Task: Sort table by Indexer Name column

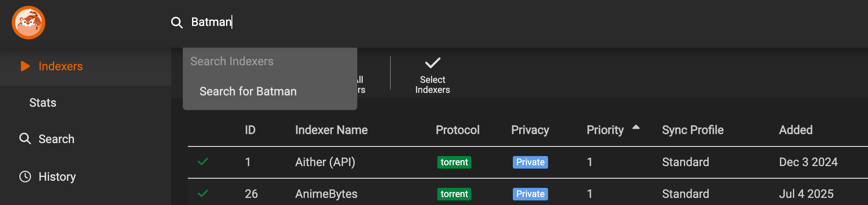Action: coord(331,130)
